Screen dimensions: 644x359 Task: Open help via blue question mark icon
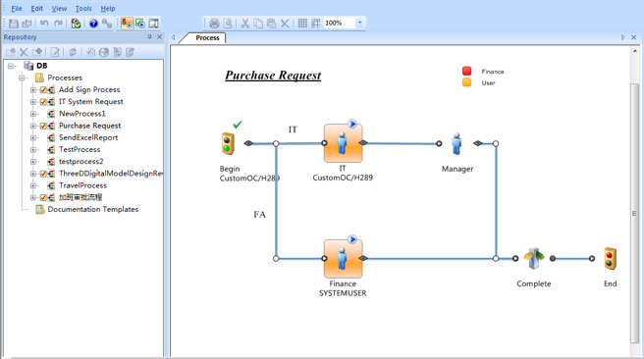pos(93,24)
